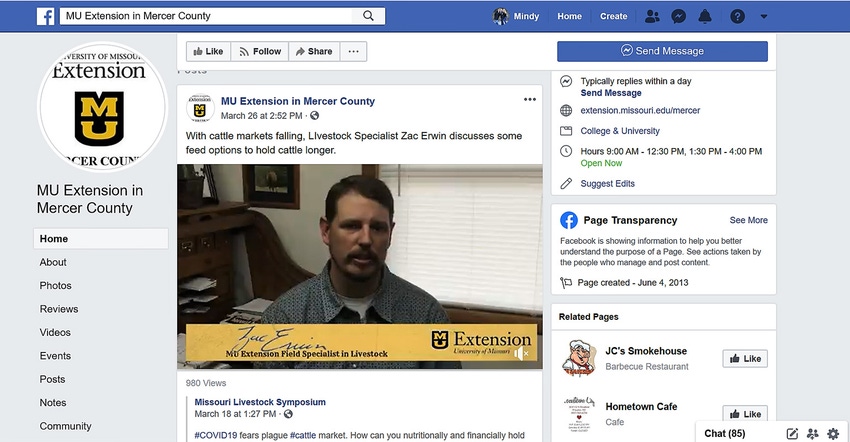Select Home in page sidebar
850x442 pixels.
101,239
